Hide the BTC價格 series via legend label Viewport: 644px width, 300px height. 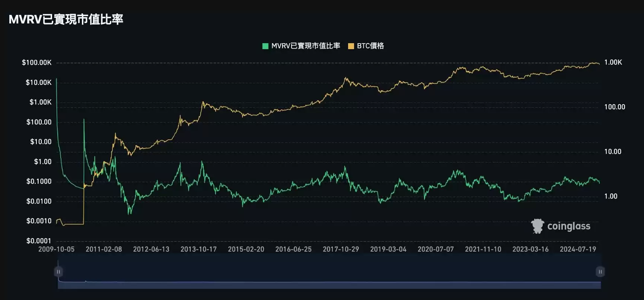coord(370,46)
